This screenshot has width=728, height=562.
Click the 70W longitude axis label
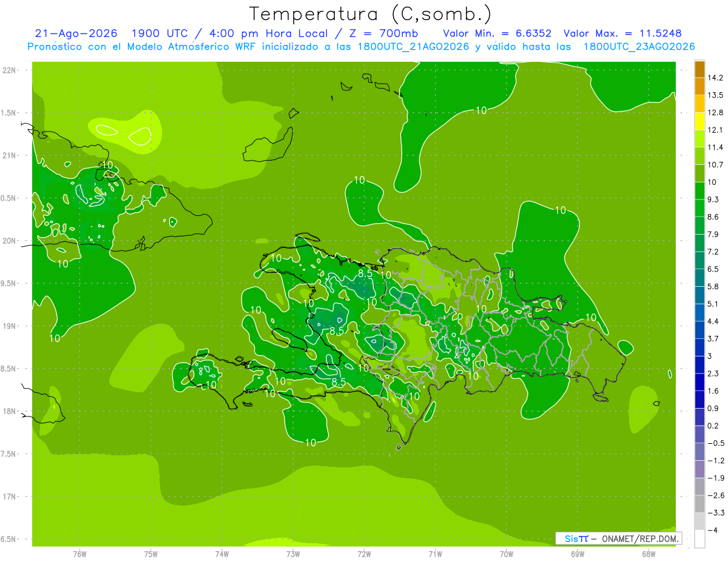507,554
